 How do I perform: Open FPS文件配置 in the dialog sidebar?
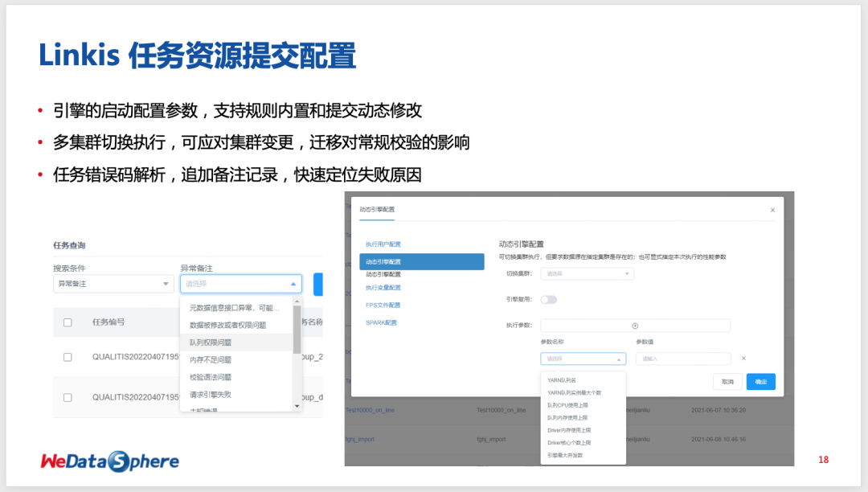click(383, 305)
